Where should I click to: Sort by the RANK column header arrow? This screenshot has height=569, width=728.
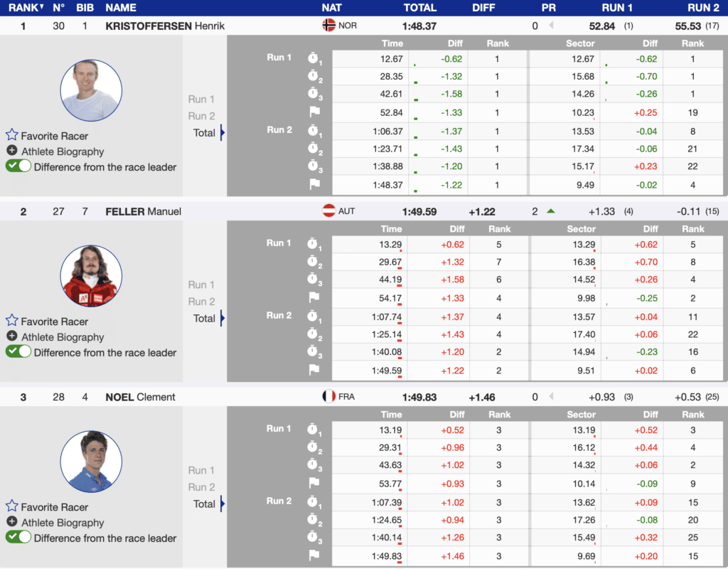tap(41, 8)
